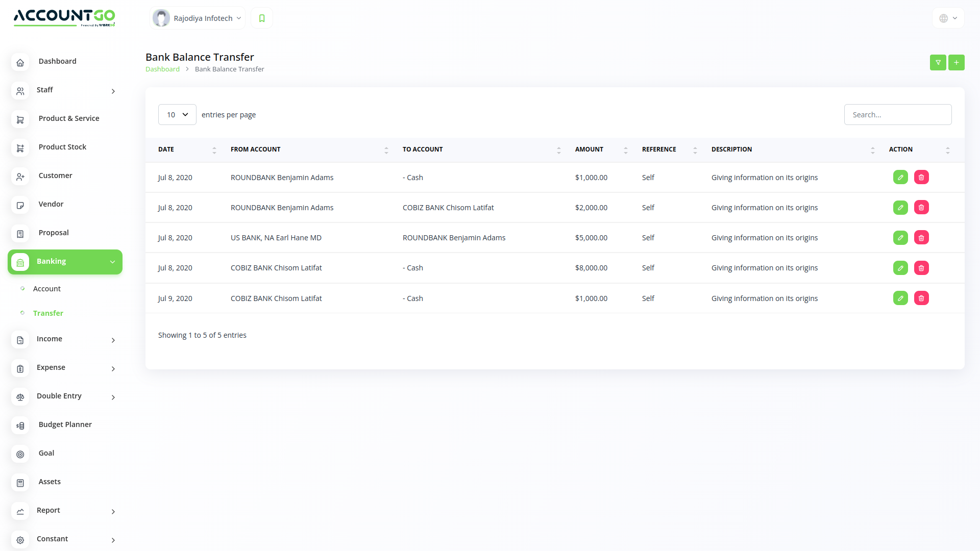Screen dimensions: 980x551
Task: Open the Customer section icon
Action: click(20, 177)
